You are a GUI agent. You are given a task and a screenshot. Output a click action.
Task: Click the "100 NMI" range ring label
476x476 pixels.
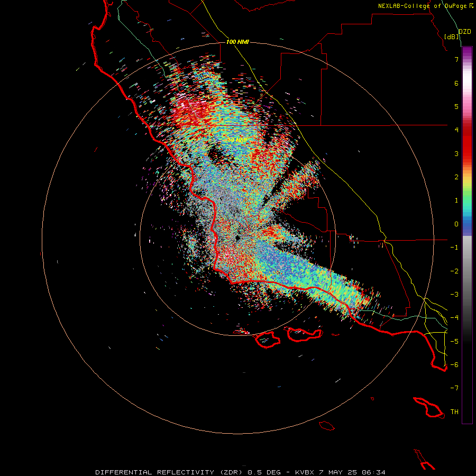click(237, 42)
